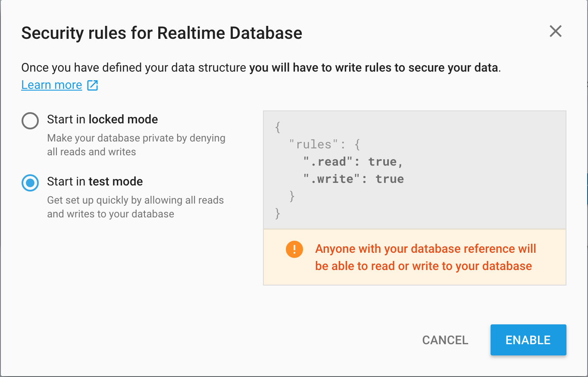588x377 pixels.
Task: Click the ".write": true rule line
Action: click(353, 179)
